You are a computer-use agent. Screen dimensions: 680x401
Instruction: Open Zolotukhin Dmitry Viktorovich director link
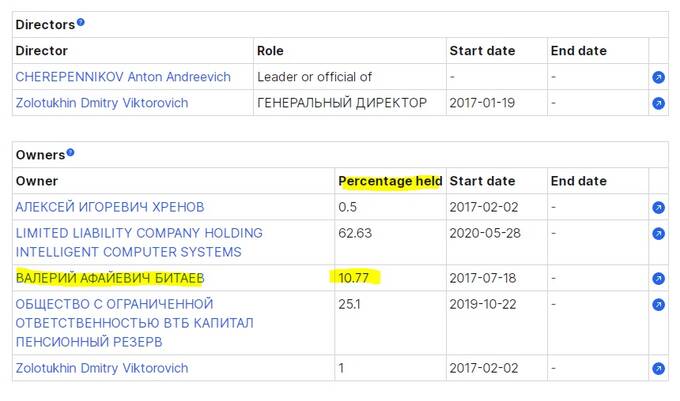click(102, 103)
